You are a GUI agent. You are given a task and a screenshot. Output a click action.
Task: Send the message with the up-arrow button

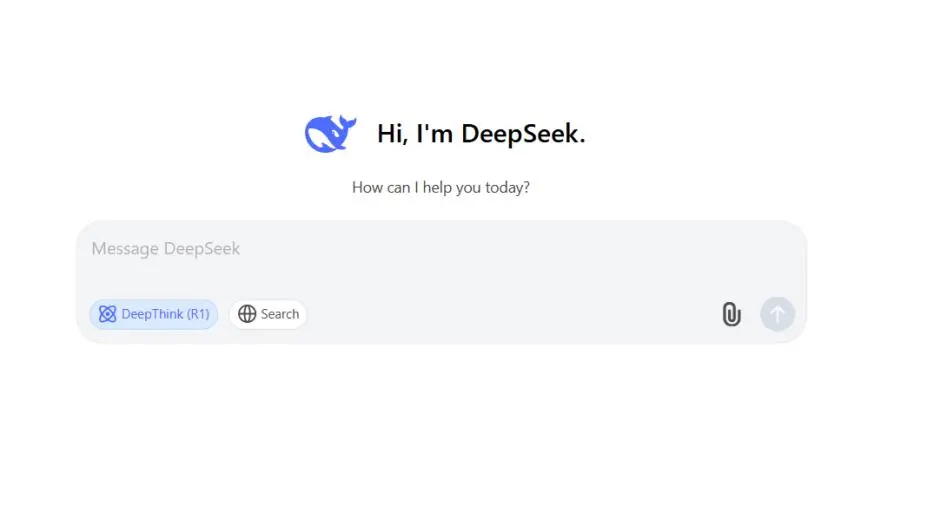pos(777,314)
